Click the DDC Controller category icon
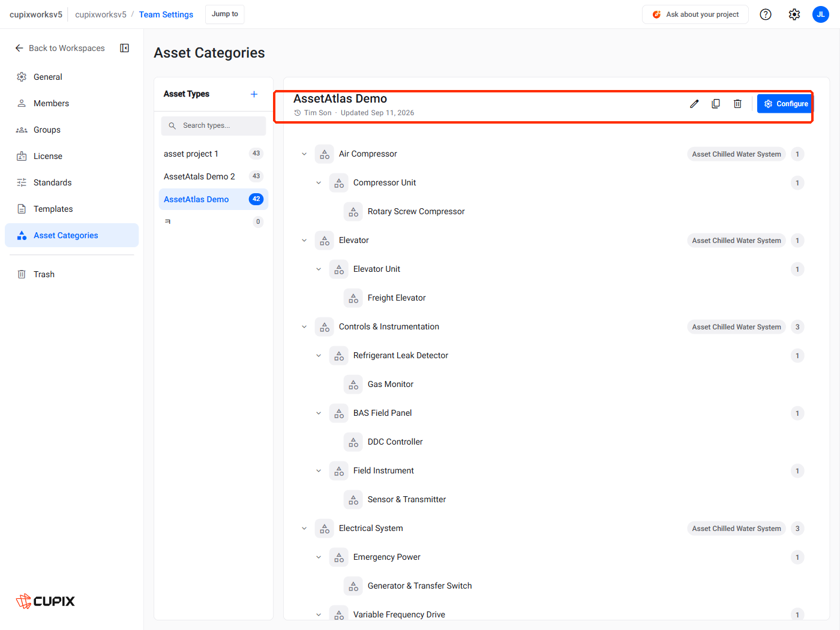The height and width of the screenshot is (630, 840). pyautogui.click(x=353, y=442)
